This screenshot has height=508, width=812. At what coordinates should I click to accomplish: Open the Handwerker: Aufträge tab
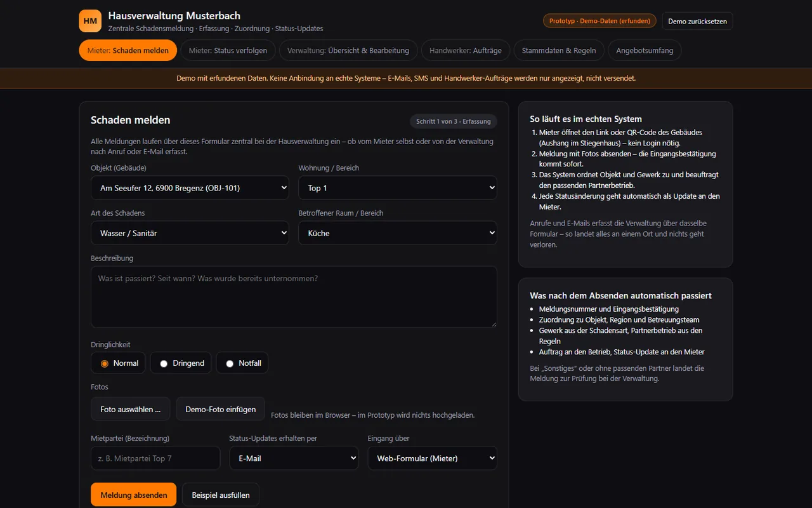[x=466, y=50]
